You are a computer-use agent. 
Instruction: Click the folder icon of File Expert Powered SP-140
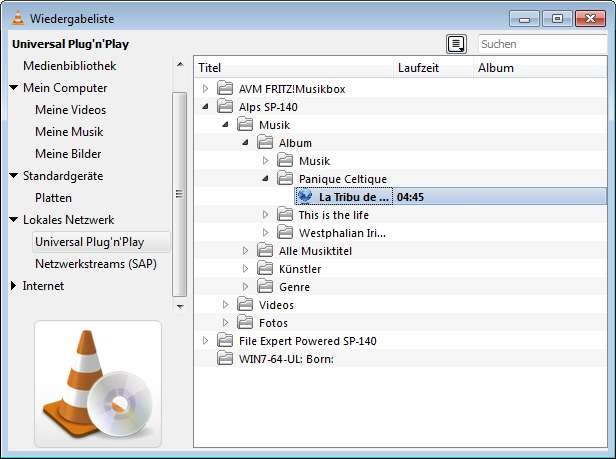225,340
